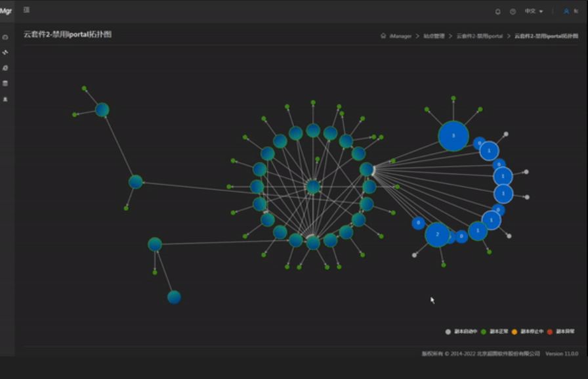
Task: Click the first icon in left sidebar
Action: click(x=5, y=37)
